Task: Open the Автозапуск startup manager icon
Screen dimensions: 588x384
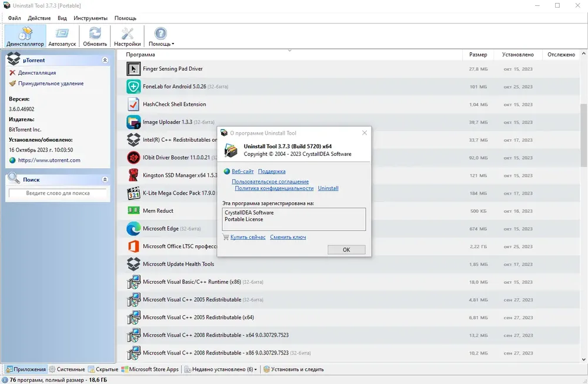Action: [62, 36]
